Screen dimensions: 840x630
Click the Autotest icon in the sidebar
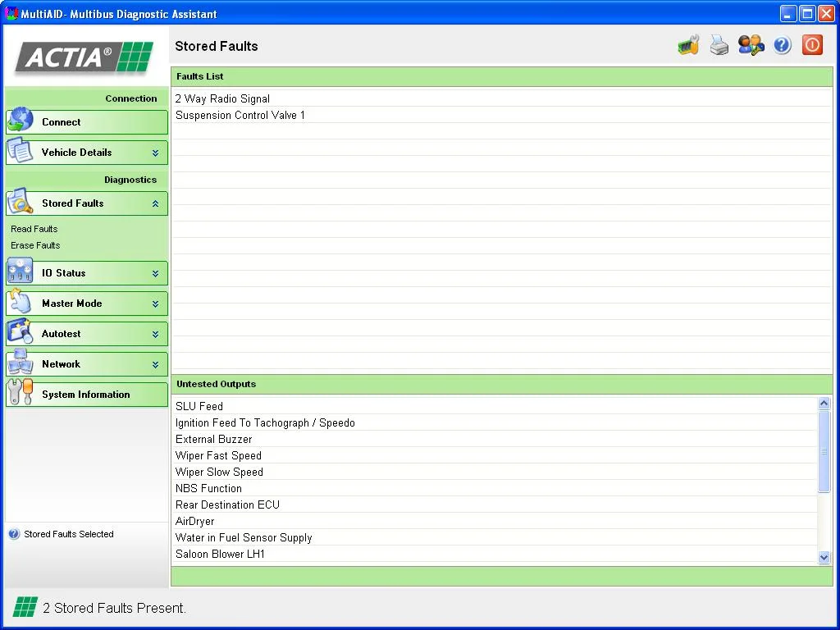click(21, 332)
